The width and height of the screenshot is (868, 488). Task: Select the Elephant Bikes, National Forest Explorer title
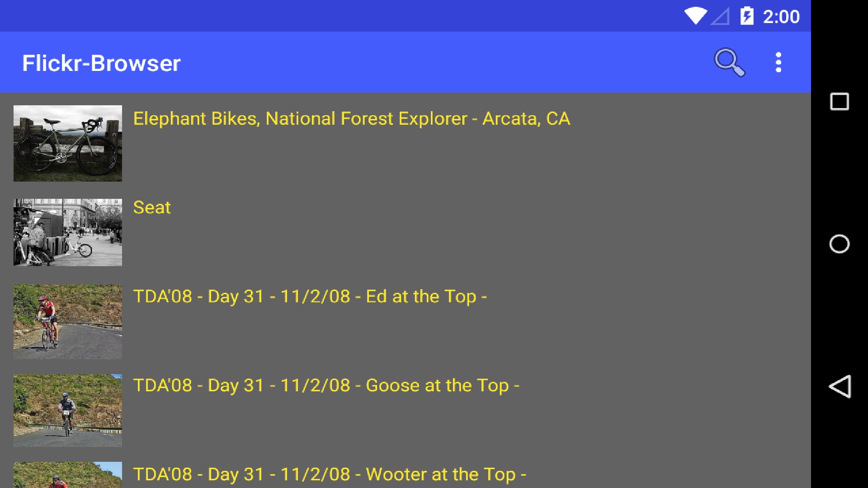pos(351,118)
